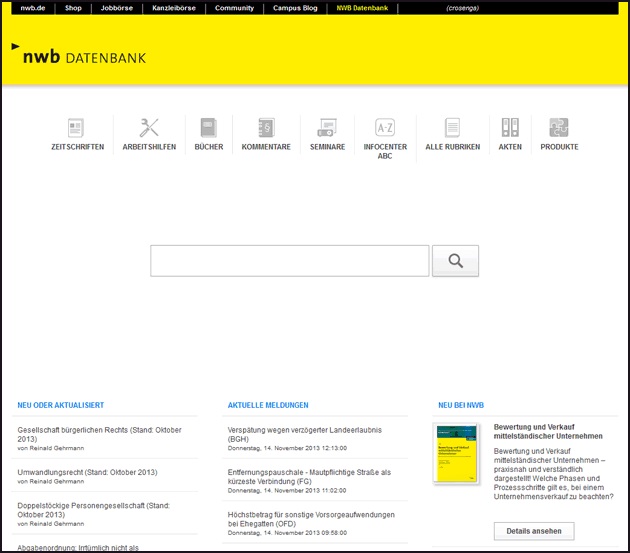Open Campus Blog in top navigation

(x=294, y=8)
